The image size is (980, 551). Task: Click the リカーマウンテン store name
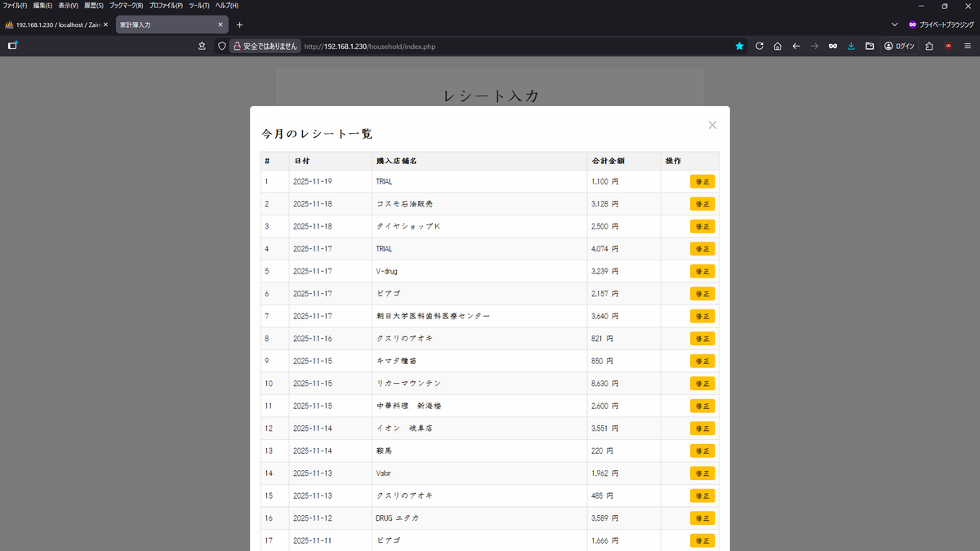pyautogui.click(x=408, y=384)
